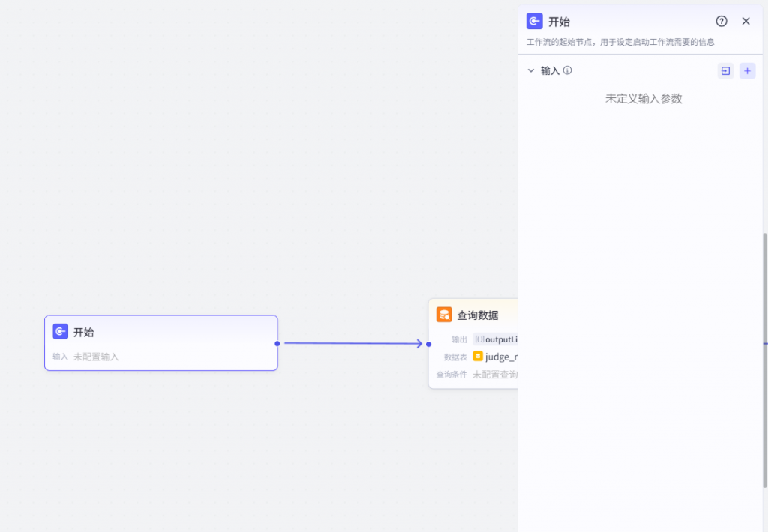Screen dimensions: 768x532
Task: Click the workflow start node description text
Action: pyautogui.click(x=620, y=42)
